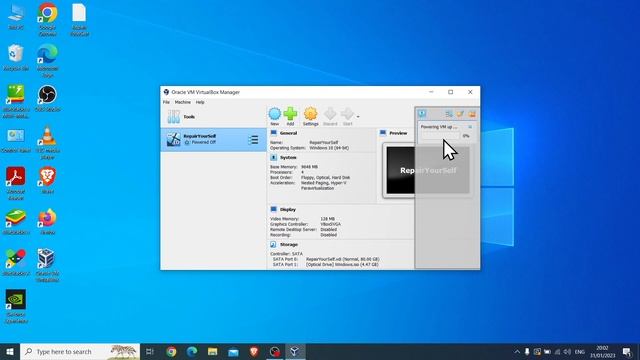Image resolution: width=640 pixels, height=360 pixels.
Task: Open Acrobat Reader desktop shortcut
Action: (16, 183)
